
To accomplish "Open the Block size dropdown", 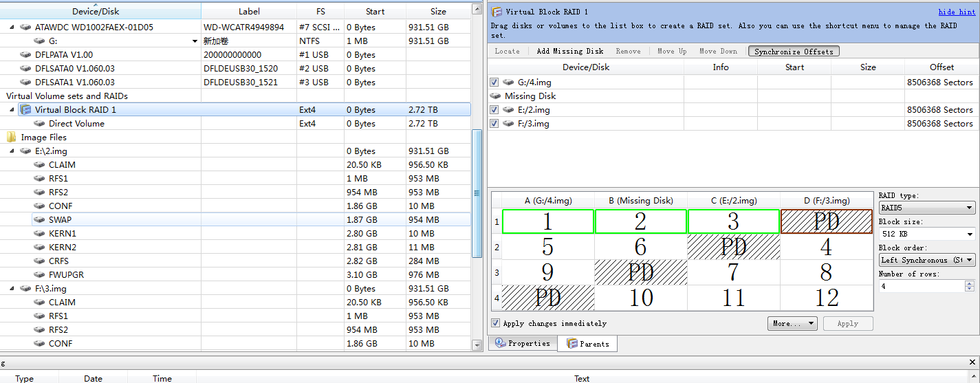I will [x=926, y=234].
